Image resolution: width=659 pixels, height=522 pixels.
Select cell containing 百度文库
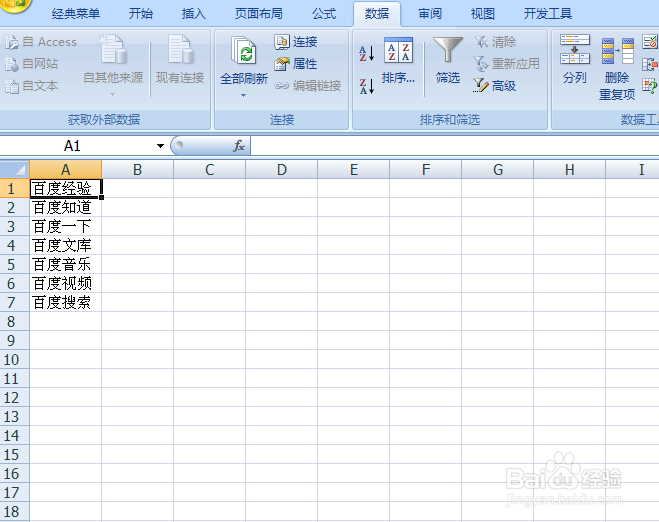[x=66, y=245]
